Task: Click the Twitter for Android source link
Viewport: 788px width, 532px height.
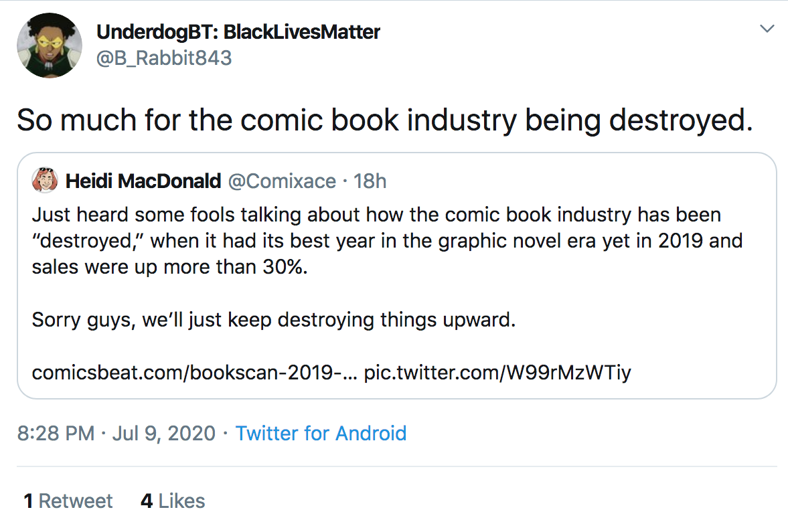Action: tap(321, 433)
